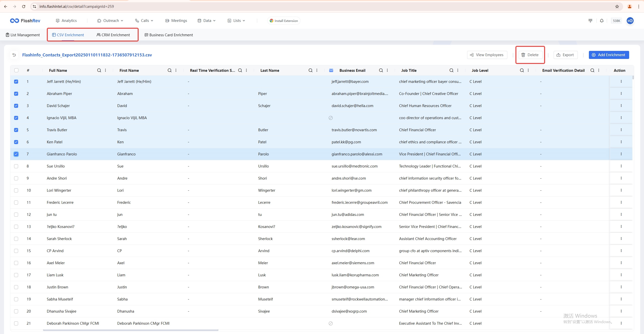Search the Full Name column
Screen dimensions: 644x334
point(99,71)
